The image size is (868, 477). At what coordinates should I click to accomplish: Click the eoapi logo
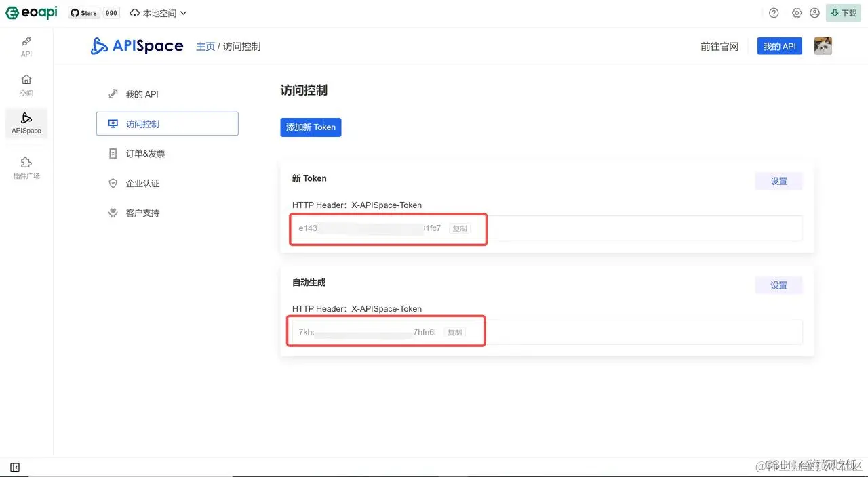click(31, 13)
